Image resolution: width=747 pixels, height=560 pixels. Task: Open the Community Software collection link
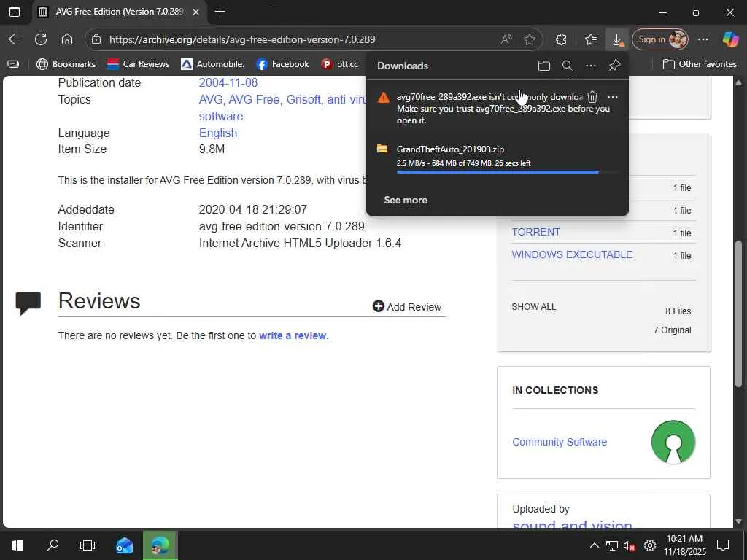[560, 442]
